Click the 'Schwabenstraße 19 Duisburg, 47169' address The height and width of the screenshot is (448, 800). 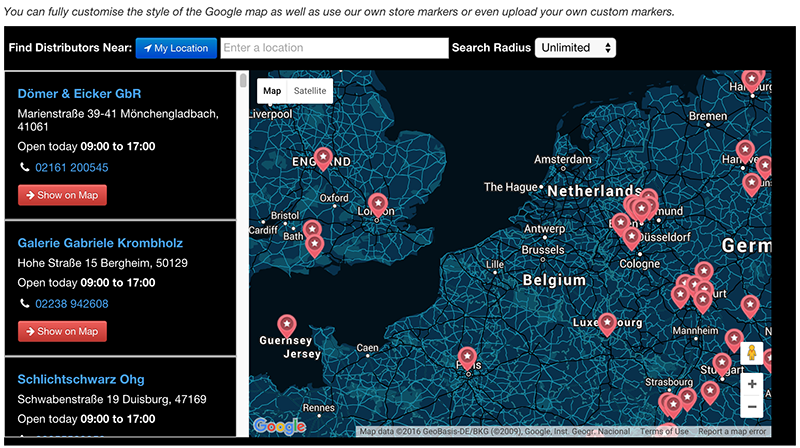112,400
